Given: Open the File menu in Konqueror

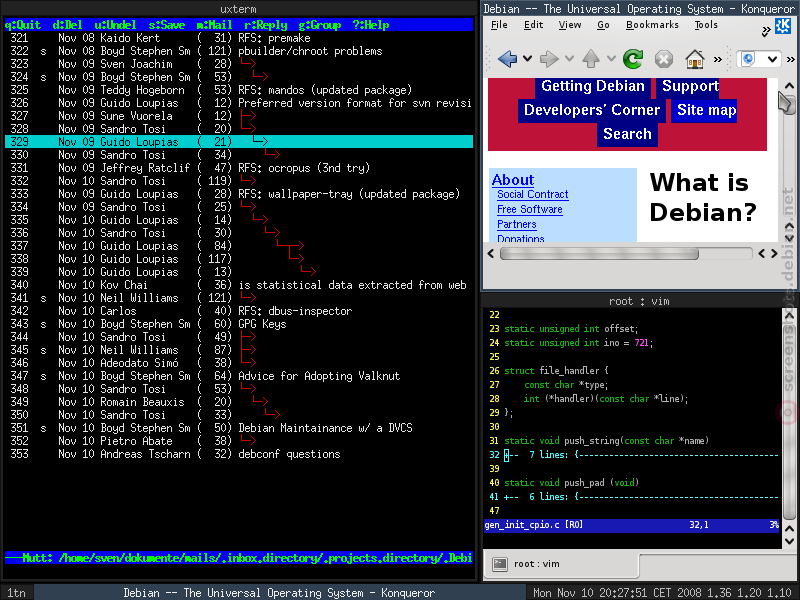Looking at the screenshot, I should coord(499,24).
